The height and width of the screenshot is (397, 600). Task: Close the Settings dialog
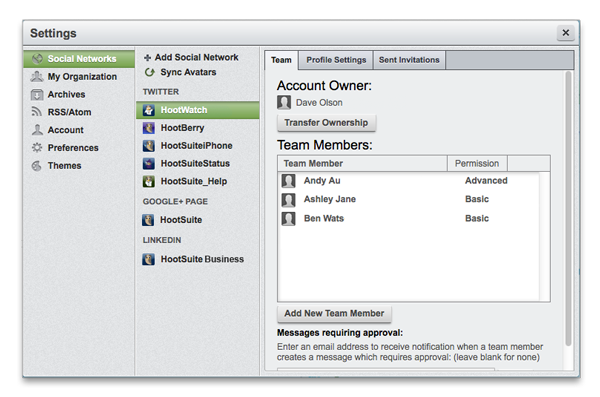click(566, 33)
